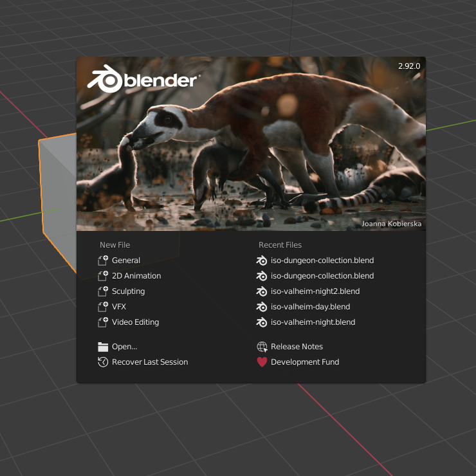Click the empty viewport grid to dismiss the splash

386,431
